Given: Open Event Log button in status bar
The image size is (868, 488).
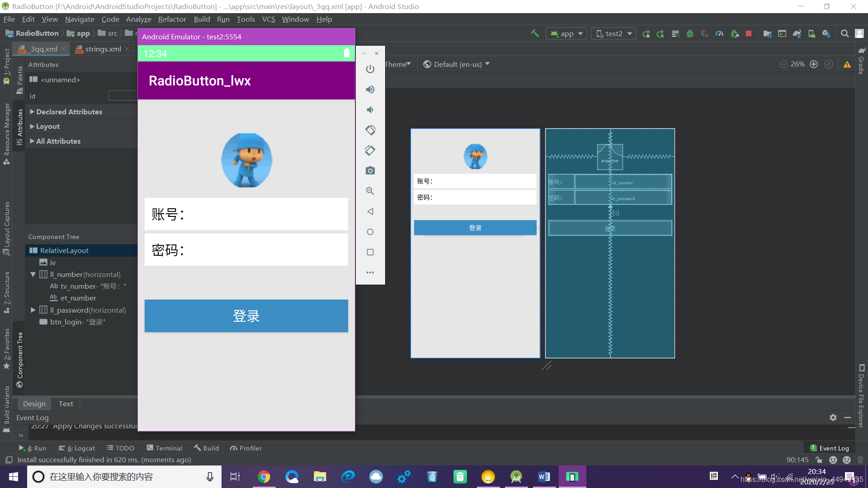Looking at the screenshot, I should pyautogui.click(x=830, y=448).
